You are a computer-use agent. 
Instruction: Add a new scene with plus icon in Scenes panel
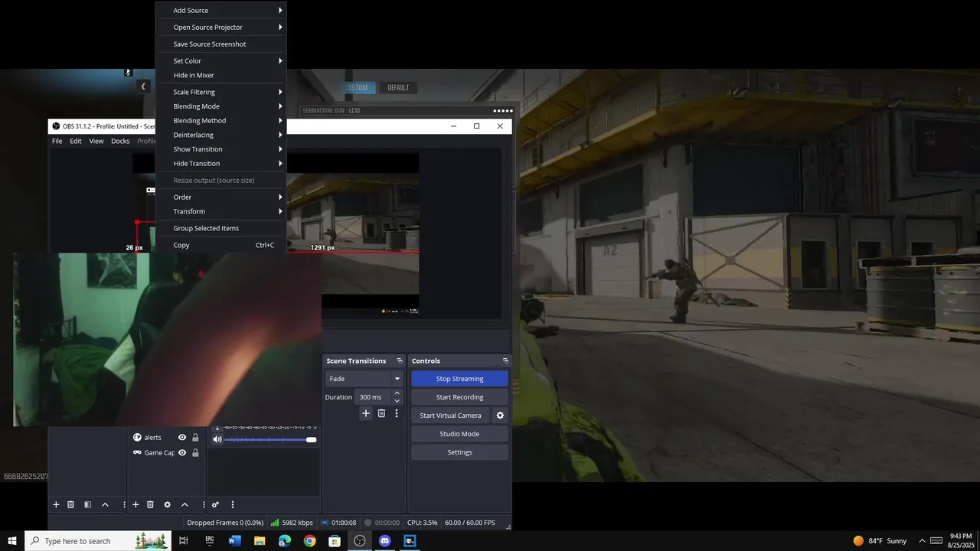coord(56,504)
